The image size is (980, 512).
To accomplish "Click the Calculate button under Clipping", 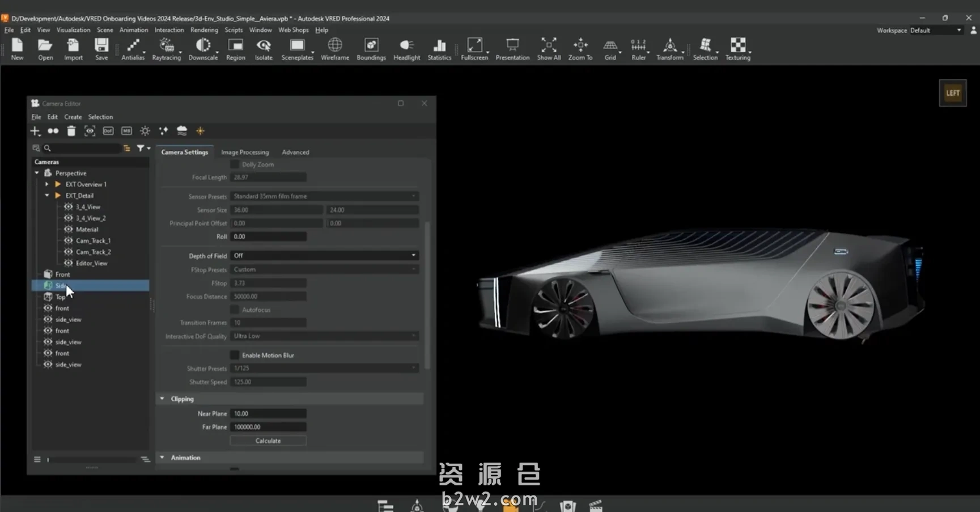I will coord(268,440).
